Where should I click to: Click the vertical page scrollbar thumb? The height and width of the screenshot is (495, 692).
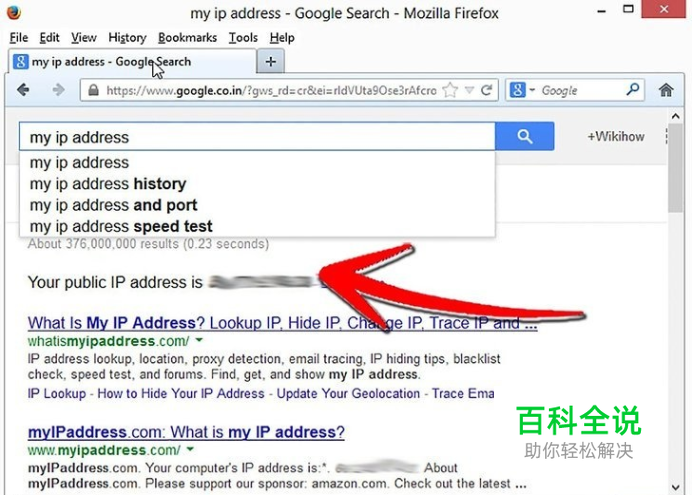tap(675, 170)
